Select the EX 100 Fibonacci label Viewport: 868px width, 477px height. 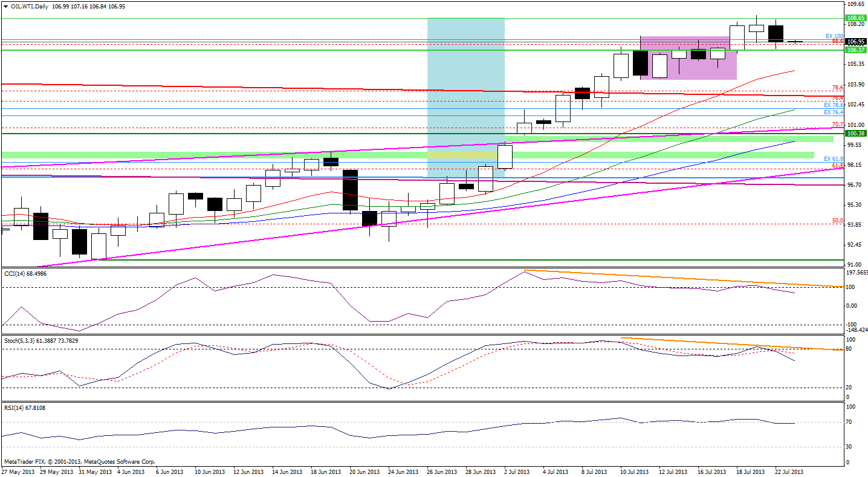tap(834, 36)
